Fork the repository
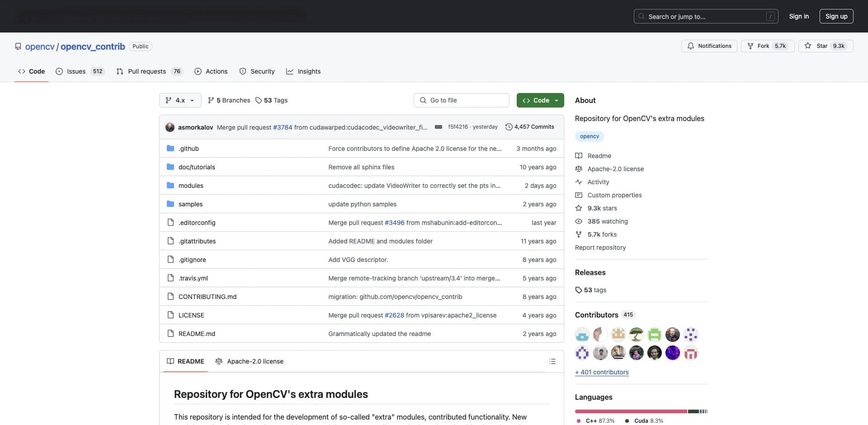The image size is (868, 425). pos(768,46)
